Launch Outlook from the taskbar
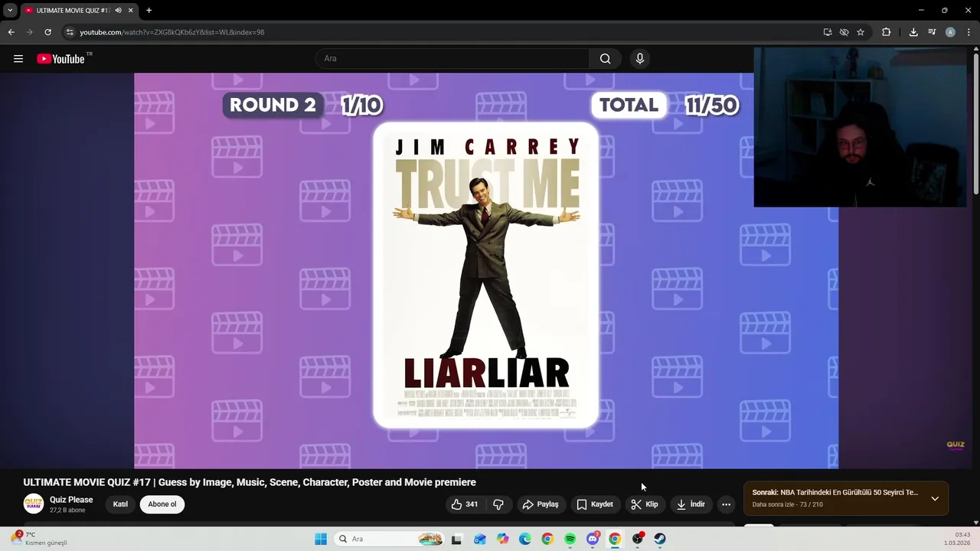The image size is (980, 551). tap(479, 539)
